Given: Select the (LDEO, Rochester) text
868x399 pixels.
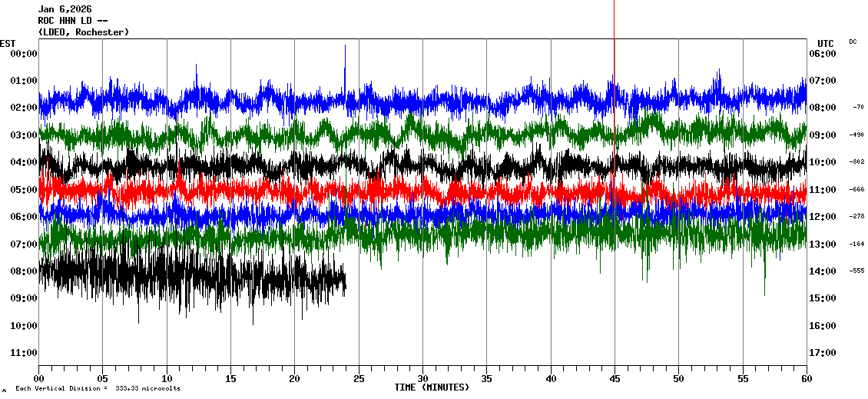Looking at the screenshot, I should 83,32.
